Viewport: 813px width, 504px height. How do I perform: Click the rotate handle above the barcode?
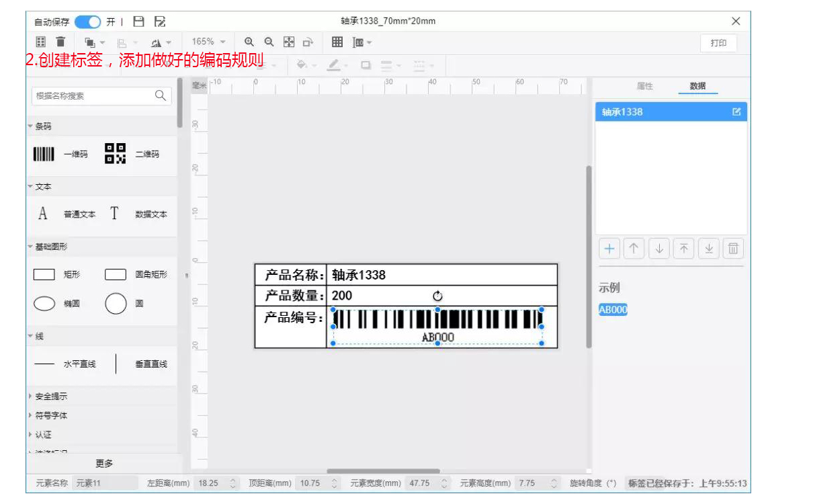(437, 296)
